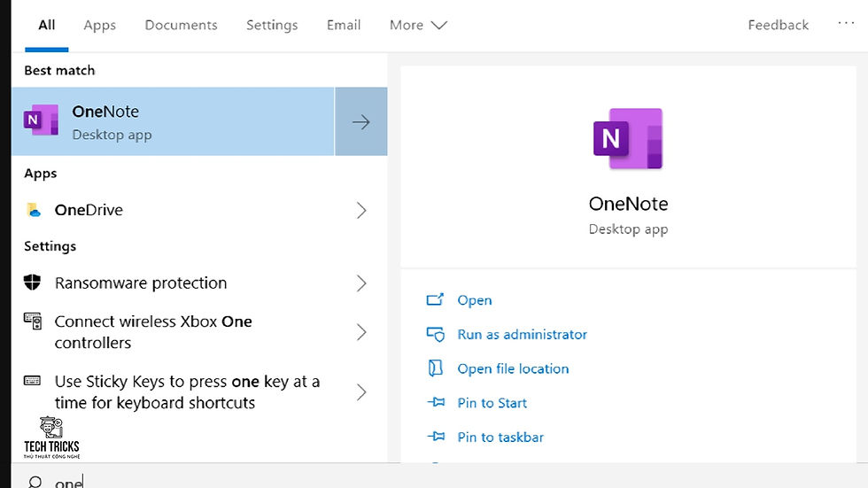Click the Sticky Keys keyboard icon
The height and width of the screenshot is (488, 868).
(x=32, y=381)
